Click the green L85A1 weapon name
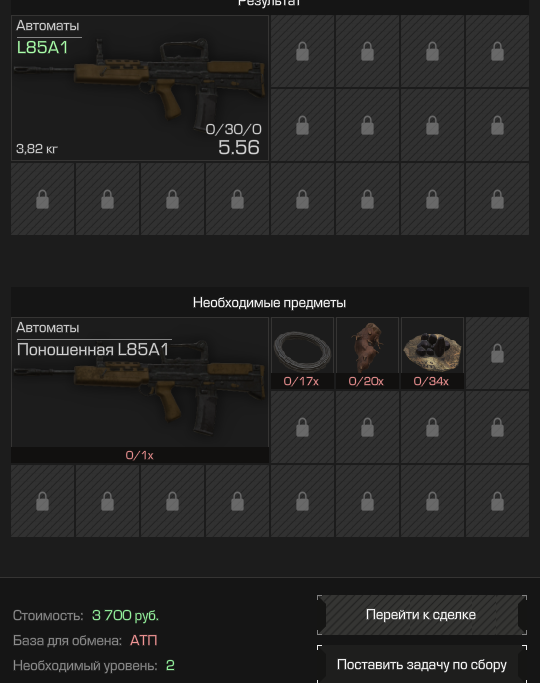 (42, 47)
